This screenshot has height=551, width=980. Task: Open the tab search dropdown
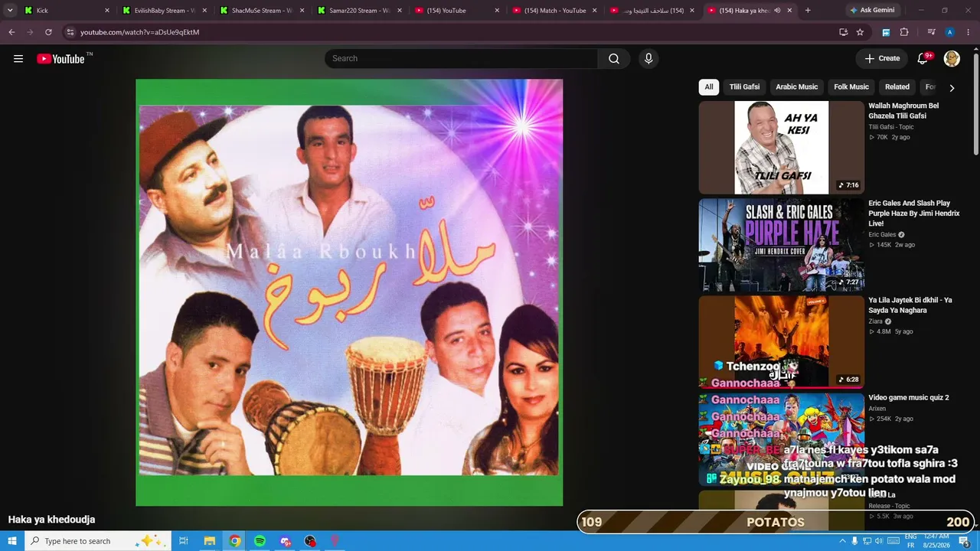click(x=10, y=11)
